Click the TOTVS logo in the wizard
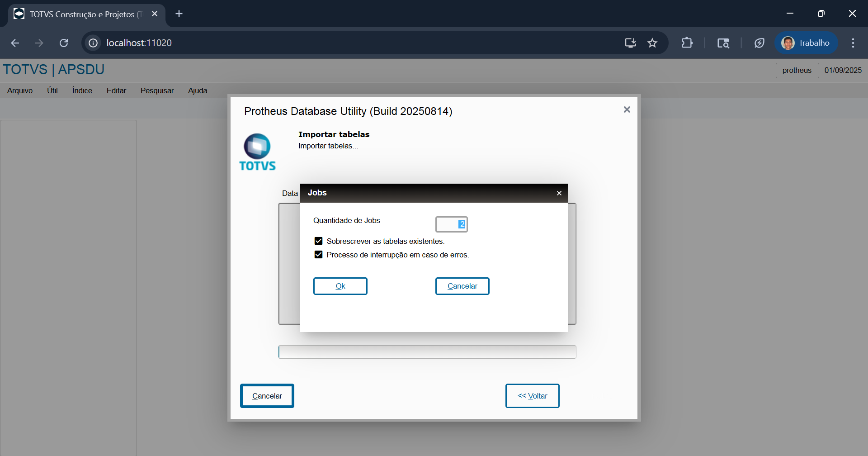 point(257,152)
